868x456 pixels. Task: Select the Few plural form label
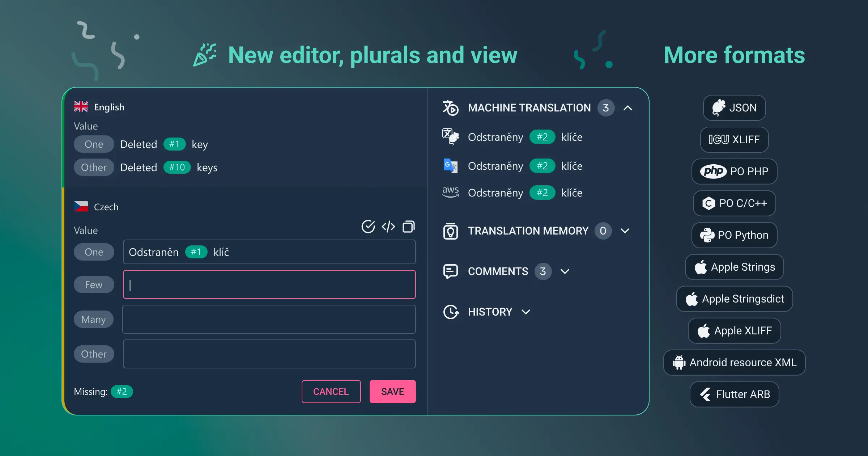94,284
